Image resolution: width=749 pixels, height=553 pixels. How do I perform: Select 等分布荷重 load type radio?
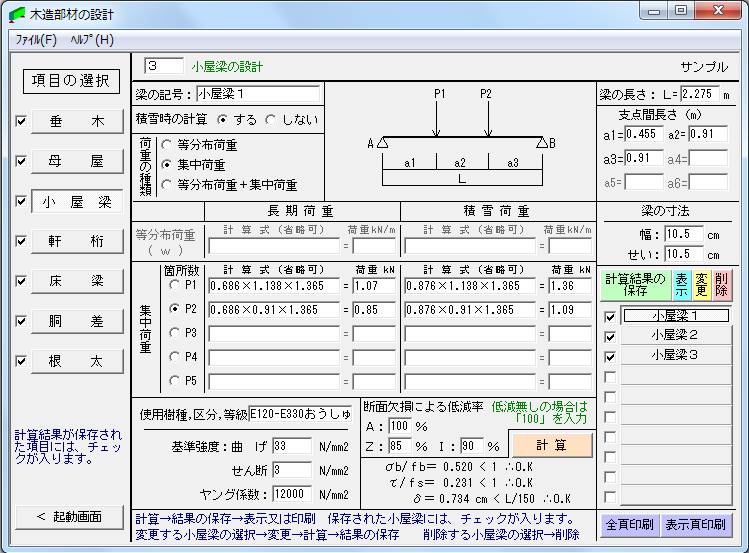[167, 144]
